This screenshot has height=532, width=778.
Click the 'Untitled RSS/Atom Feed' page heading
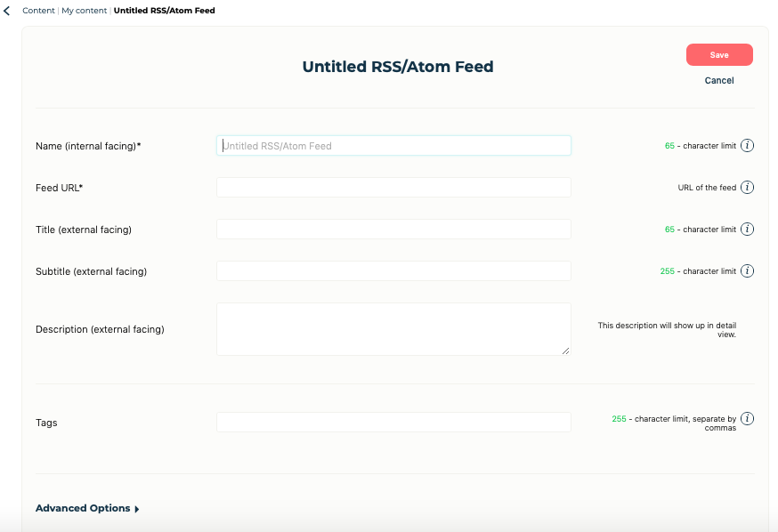coord(398,67)
